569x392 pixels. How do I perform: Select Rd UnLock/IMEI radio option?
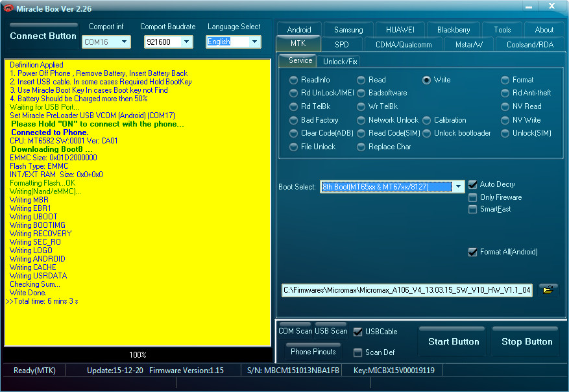(293, 93)
